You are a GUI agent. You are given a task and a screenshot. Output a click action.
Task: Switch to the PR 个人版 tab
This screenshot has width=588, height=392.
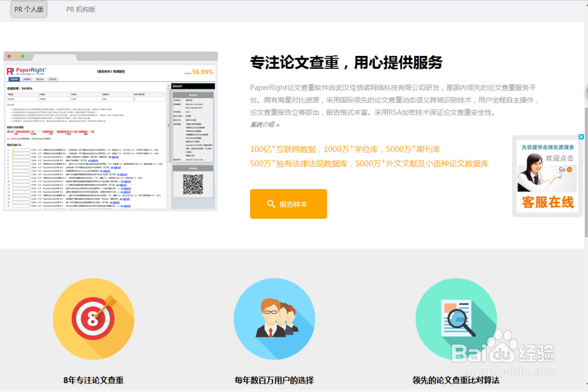pos(29,9)
